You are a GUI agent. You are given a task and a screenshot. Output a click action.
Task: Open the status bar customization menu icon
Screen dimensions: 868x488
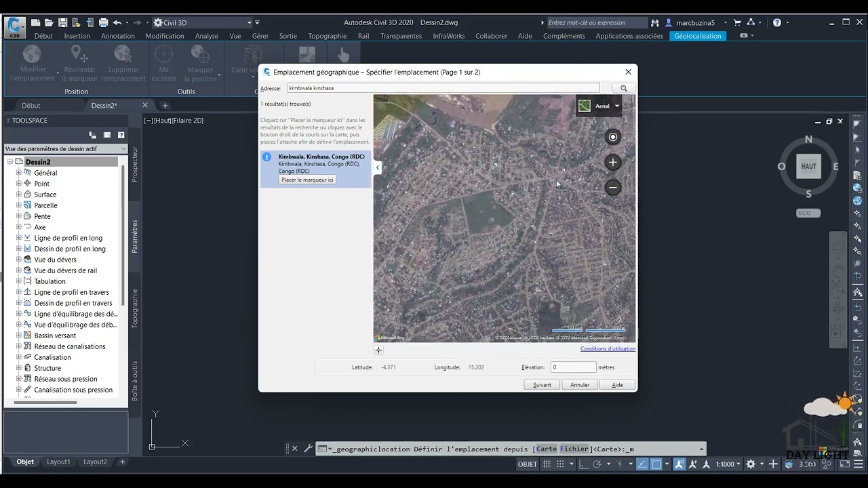pos(859,464)
